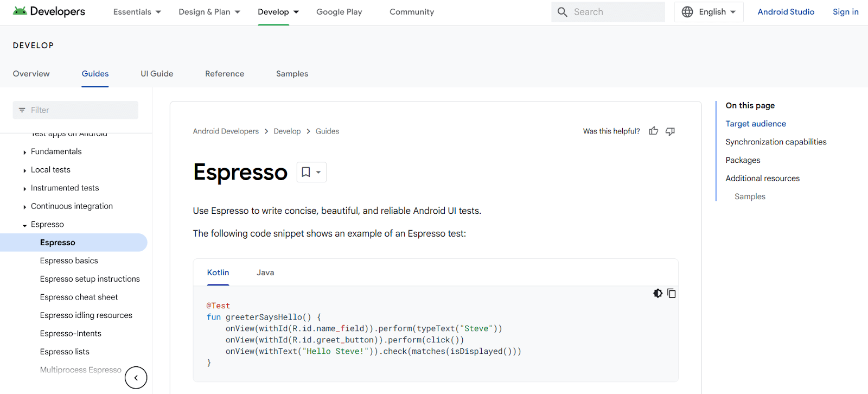Expand the Fundamentals tree section
The height and width of the screenshot is (394, 868).
pyautogui.click(x=25, y=152)
